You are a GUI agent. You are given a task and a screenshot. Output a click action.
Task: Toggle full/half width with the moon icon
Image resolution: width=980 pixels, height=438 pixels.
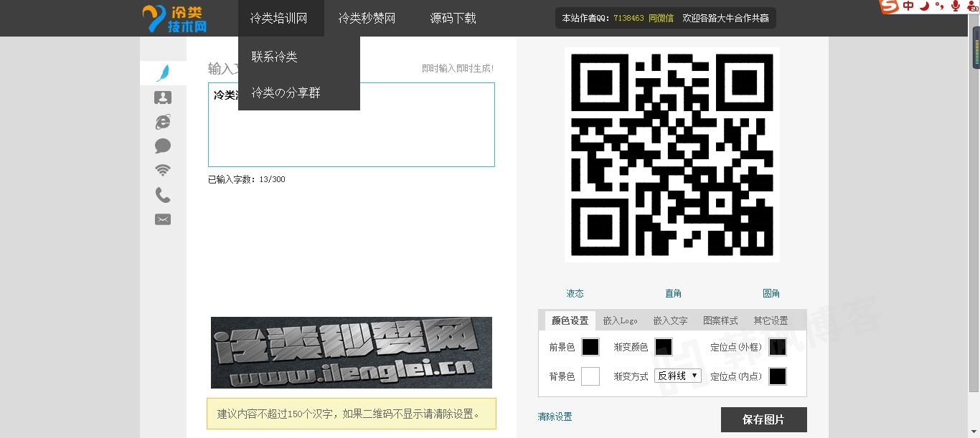924,7
